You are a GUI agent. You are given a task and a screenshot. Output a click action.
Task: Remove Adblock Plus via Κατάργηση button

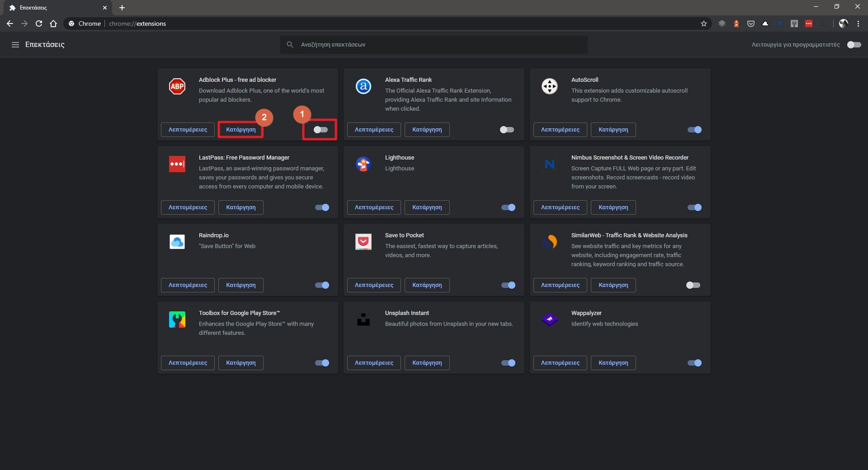coord(241,130)
